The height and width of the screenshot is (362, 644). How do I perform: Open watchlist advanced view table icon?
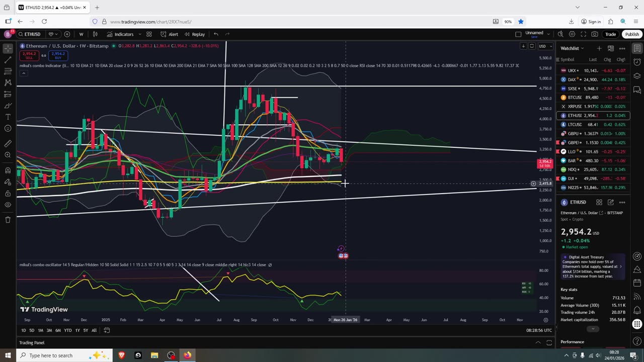click(611, 48)
